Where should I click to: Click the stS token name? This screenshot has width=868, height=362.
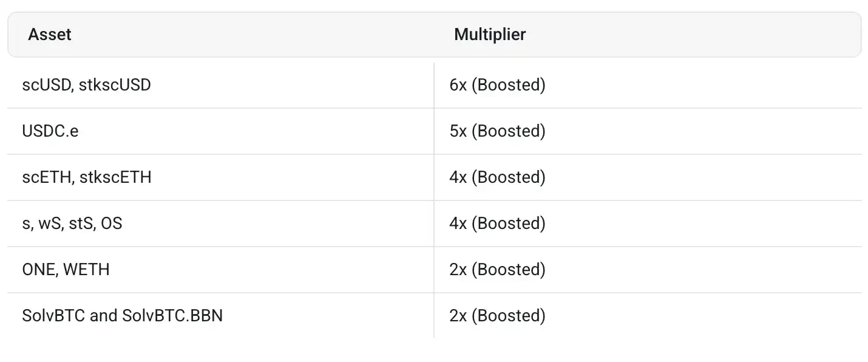[x=83, y=224]
